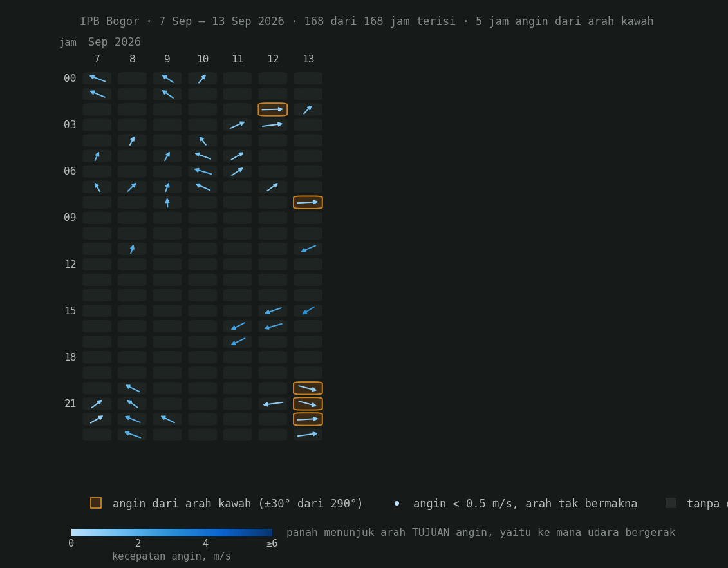
Task: Click the highlighted crater-wind arrow on day 12
Action: (272, 109)
